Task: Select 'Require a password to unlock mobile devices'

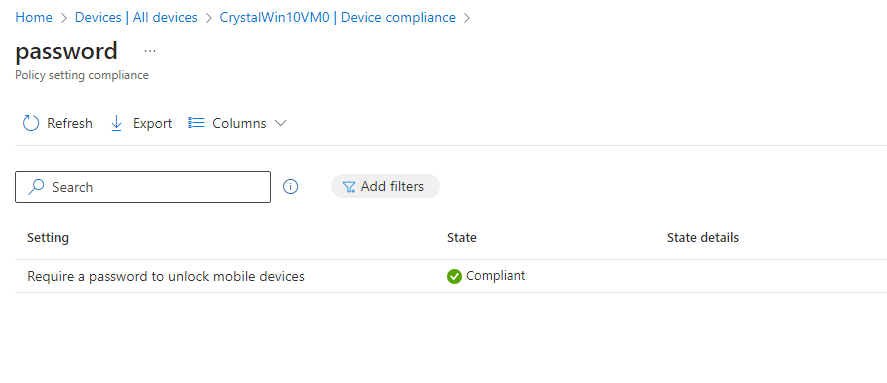Action: 166,277
